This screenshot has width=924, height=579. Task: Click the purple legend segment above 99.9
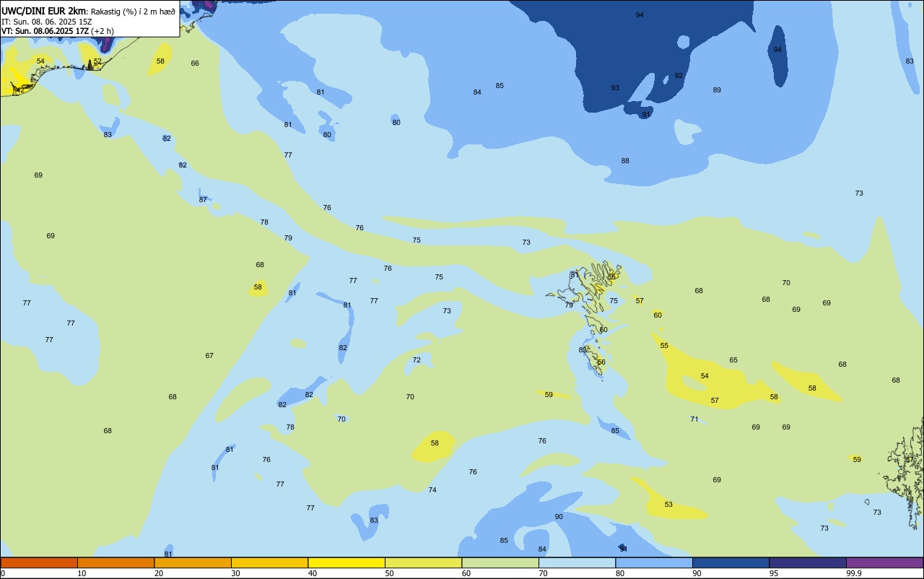[x=884, y=562]
